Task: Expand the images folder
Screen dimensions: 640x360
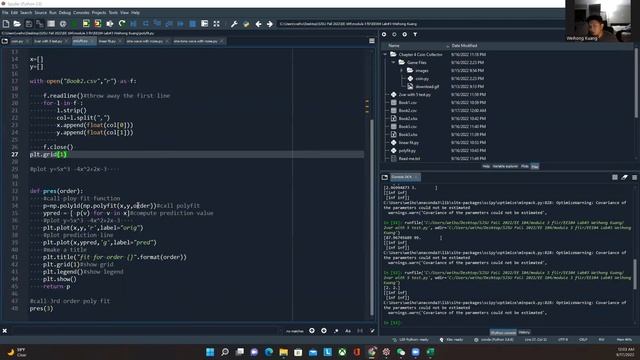Action: [402, 71]
